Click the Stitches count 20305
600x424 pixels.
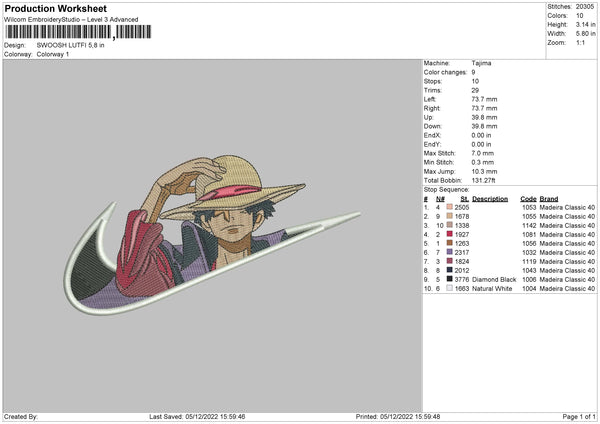point(585,7)
